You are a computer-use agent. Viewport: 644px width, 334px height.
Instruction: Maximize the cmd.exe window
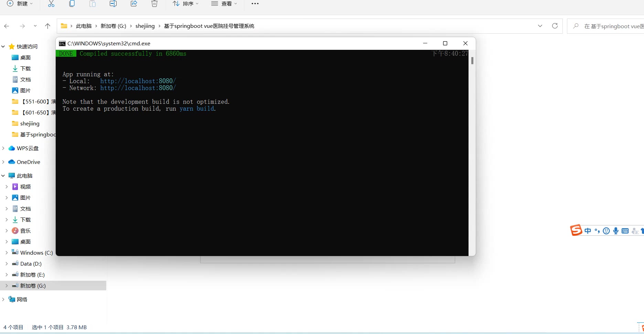coord(445,43)
